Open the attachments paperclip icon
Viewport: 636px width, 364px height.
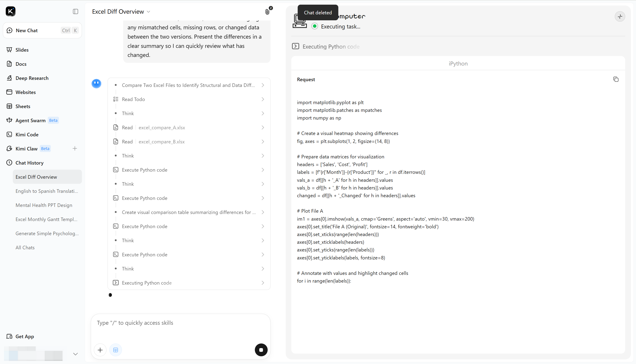click(x=267, y=11)
